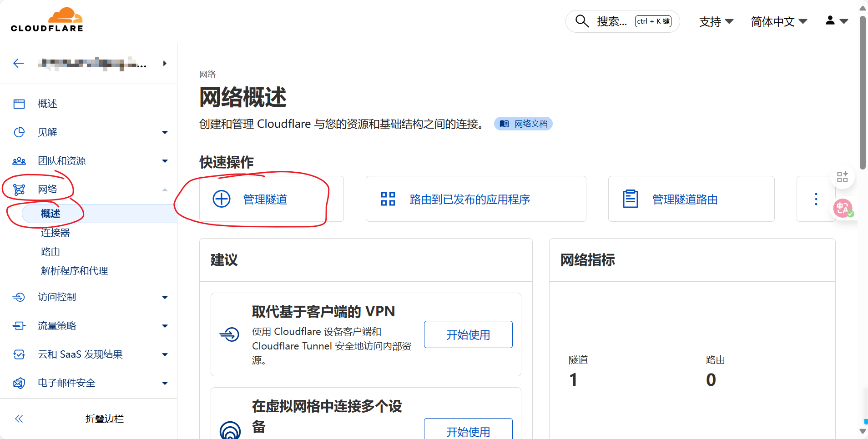Open the 简体中文 language dropdown
The width and height of the screenshot is (868, 439).
(x=779, y=21)
